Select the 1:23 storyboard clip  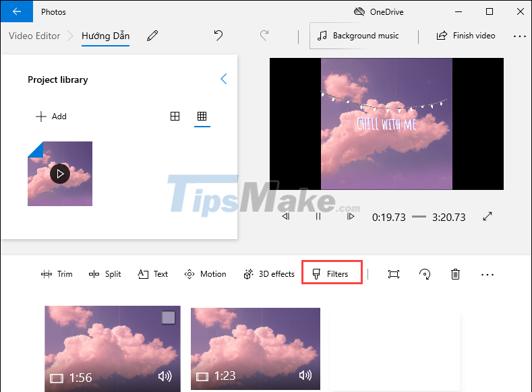pyautogui.click(x=256, y=349)
